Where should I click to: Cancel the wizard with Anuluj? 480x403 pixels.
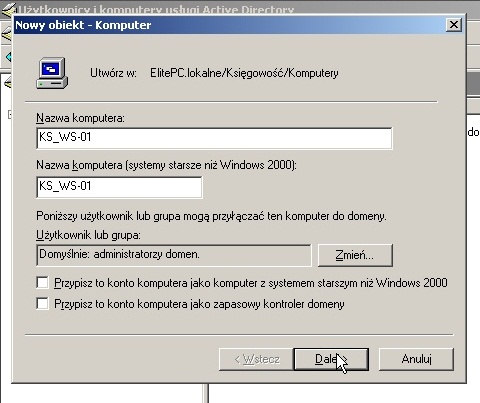(416, 359)
